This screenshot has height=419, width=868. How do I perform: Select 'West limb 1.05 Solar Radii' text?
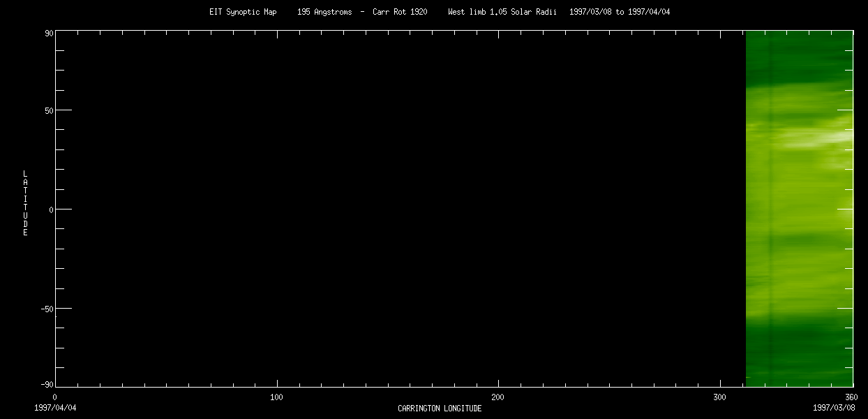(x=504, y=12)
